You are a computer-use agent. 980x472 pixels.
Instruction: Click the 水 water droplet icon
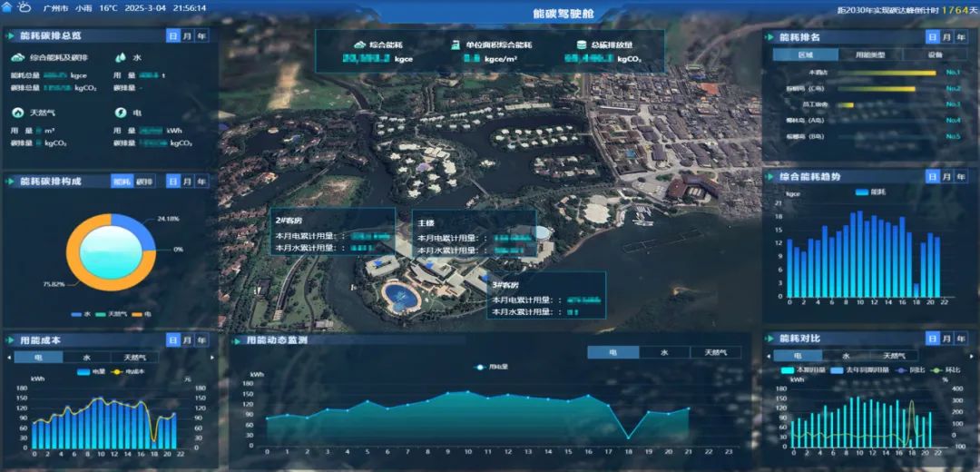tap(121, 57)
